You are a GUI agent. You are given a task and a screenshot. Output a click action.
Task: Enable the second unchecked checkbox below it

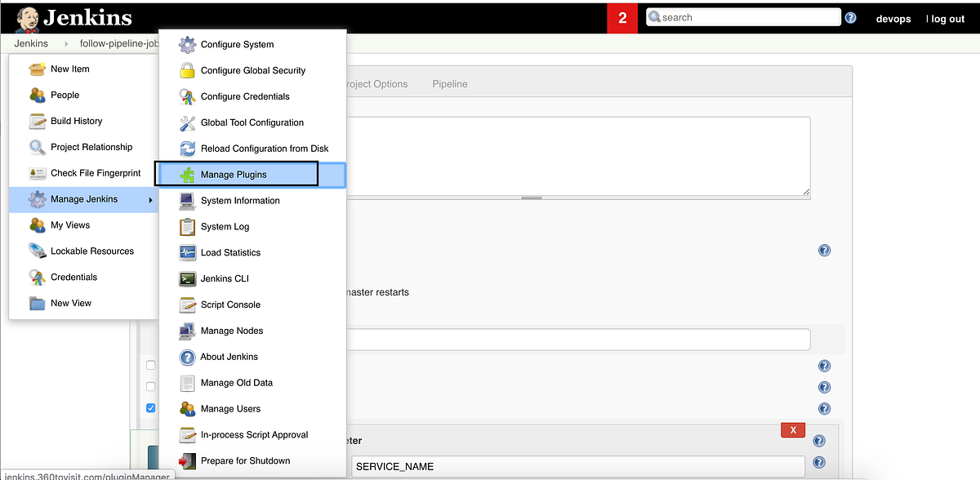pos(150,386)
